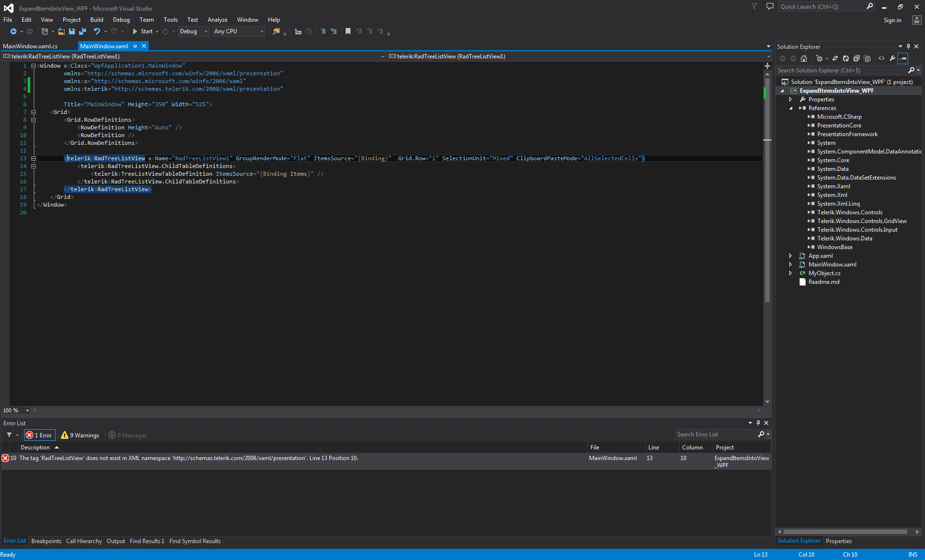Switch to the MainWindow.xaml.cs tab
The height and width of the screenshot is (560, 925).
[30, 46]
